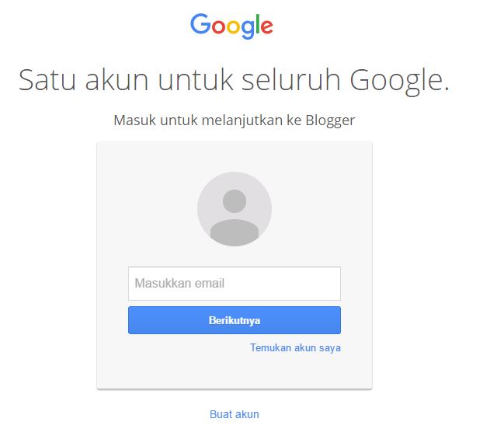
Task: Click the word Google in the headline
Action: tap(396, 81)
